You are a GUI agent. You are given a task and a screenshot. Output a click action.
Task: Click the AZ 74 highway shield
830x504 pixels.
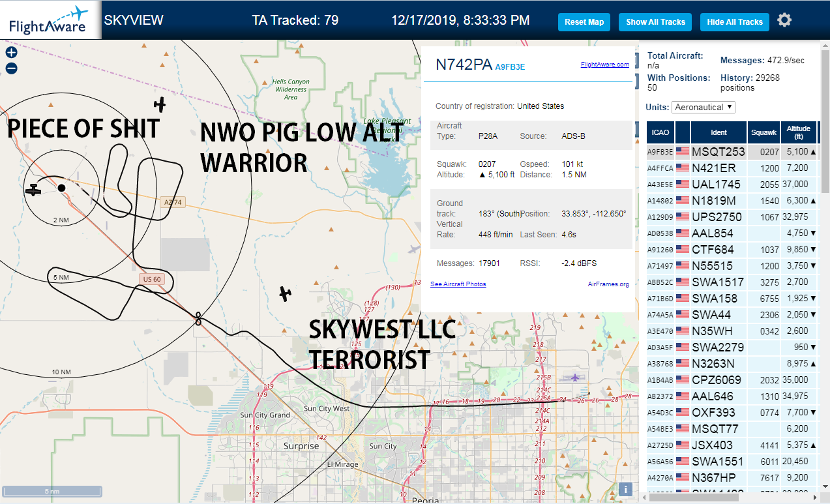coord(173,202)
